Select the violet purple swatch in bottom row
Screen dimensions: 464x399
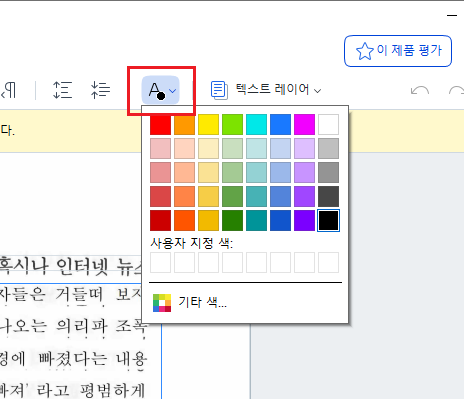pyautogui.click(x=304, y=220)
